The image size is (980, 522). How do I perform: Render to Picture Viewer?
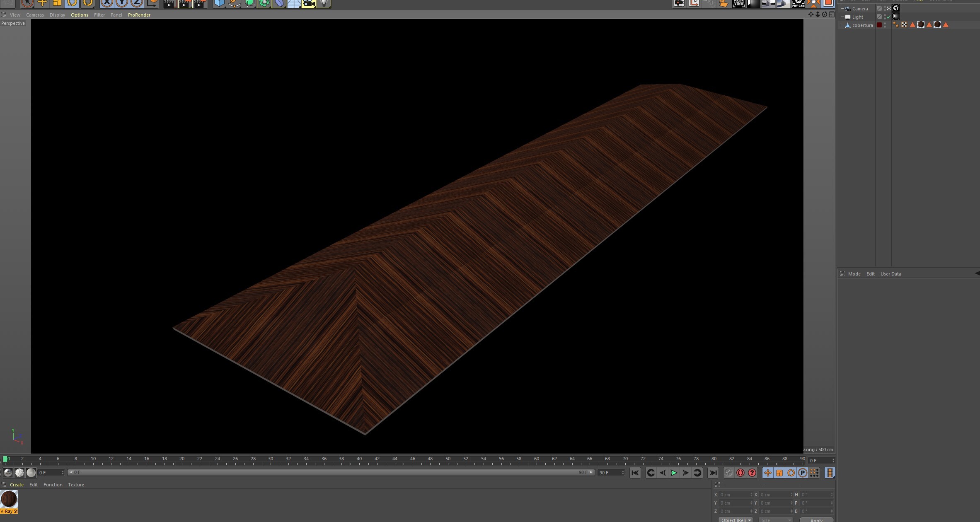(x=185, y=3)
